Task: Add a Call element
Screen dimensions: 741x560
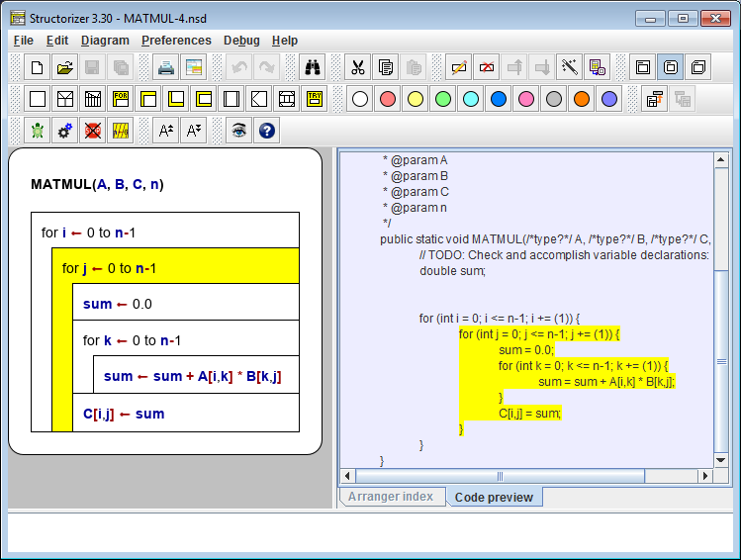Action: click(x=232, y=99)
